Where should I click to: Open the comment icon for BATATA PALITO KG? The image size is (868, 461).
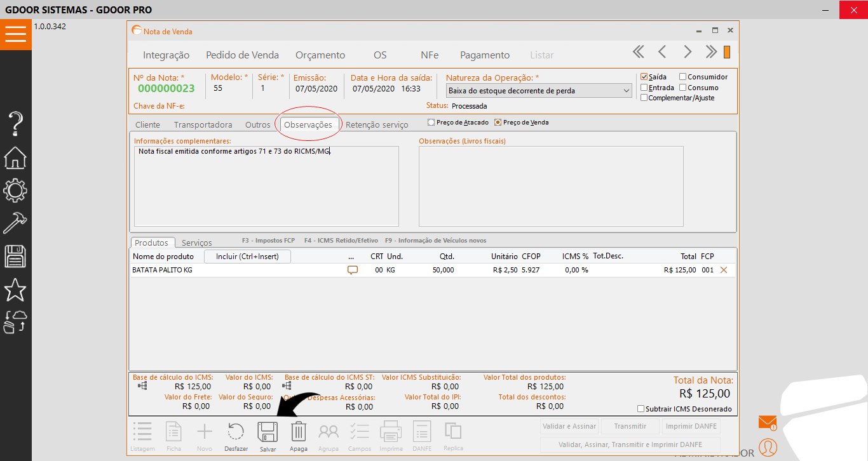pyautogui.click(x=353, y=270)
